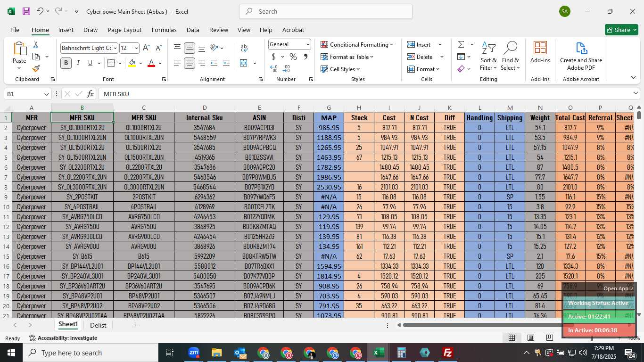644x362 pixels.
Task: Open FileZilla from the taskbar
Action: click(448, 353)
